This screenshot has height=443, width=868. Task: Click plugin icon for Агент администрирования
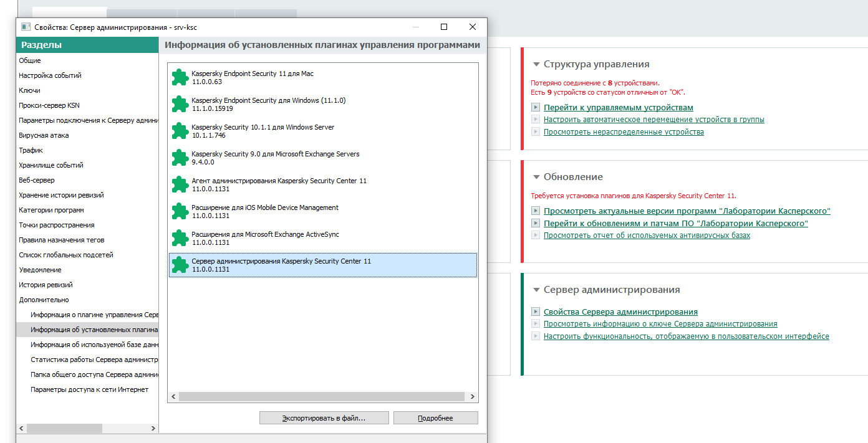[180, 184]
